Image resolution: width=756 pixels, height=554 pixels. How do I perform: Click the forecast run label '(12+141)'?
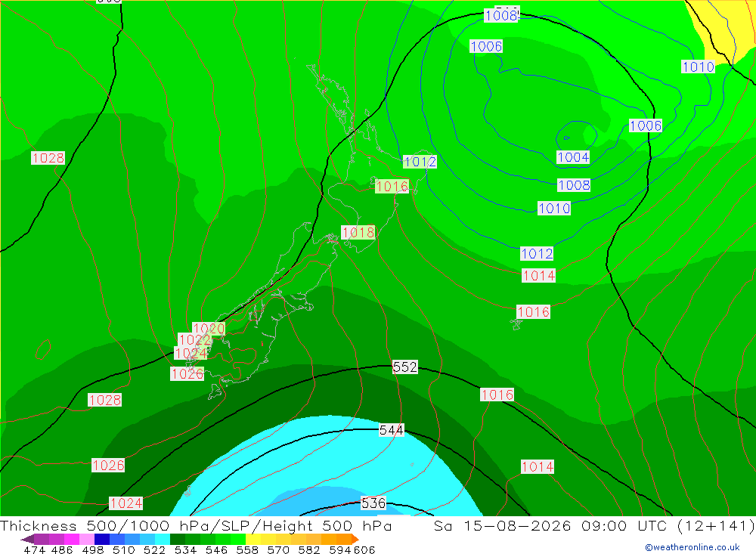click(715, 526)
